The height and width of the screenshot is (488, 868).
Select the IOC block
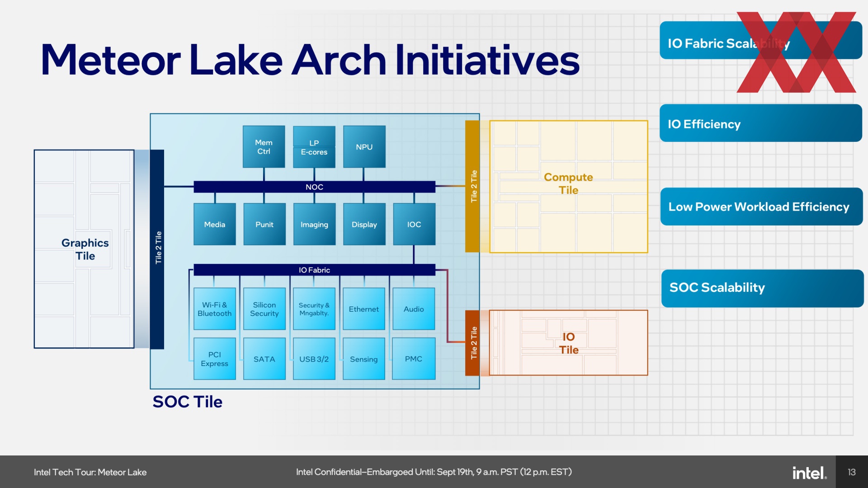(x=414, y=224)
